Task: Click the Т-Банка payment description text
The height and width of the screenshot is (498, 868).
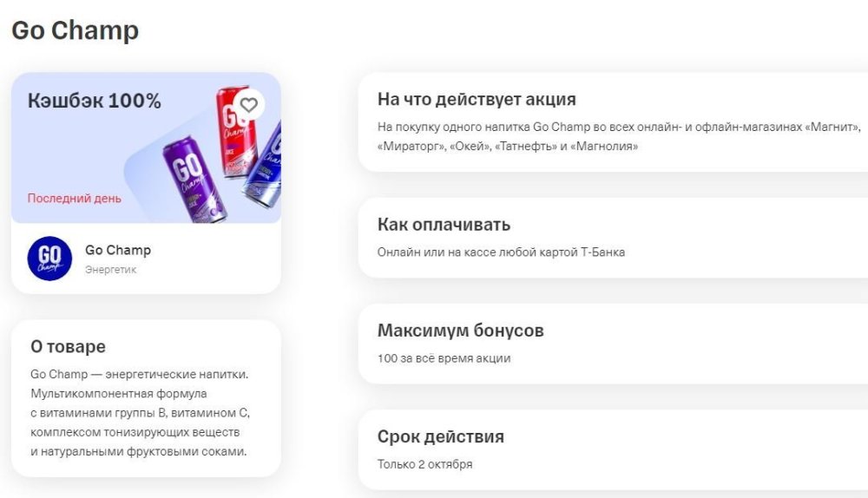Action: [501, 252]
